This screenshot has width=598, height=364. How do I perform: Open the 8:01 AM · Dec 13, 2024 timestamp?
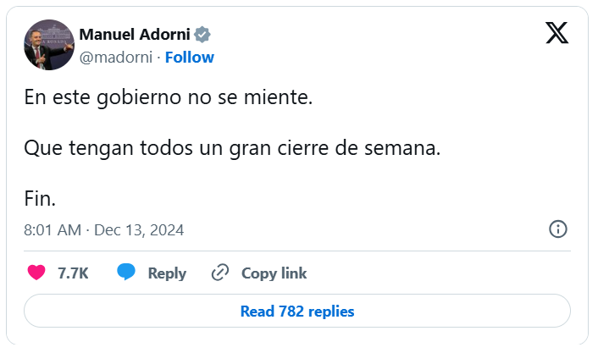coord(103,229)
